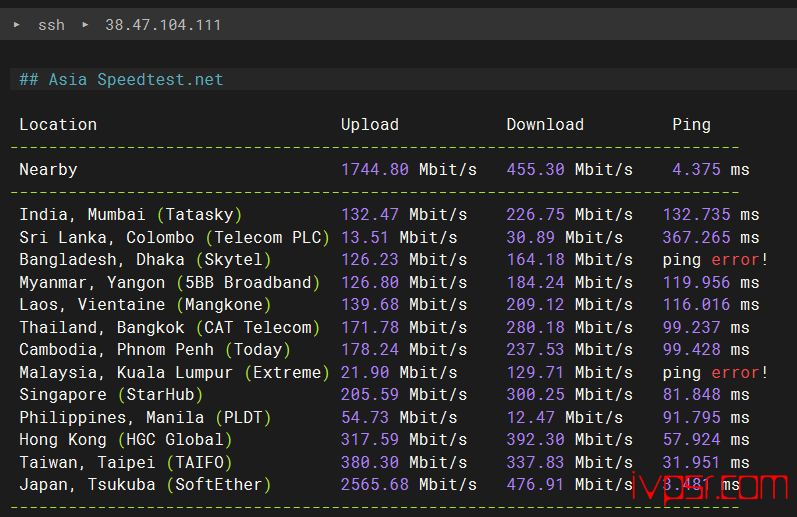Click the India, Mumbai (Tatasky) row
Image resolution: width=797 pixels, height=517 pixels.
tap(130, 215)
